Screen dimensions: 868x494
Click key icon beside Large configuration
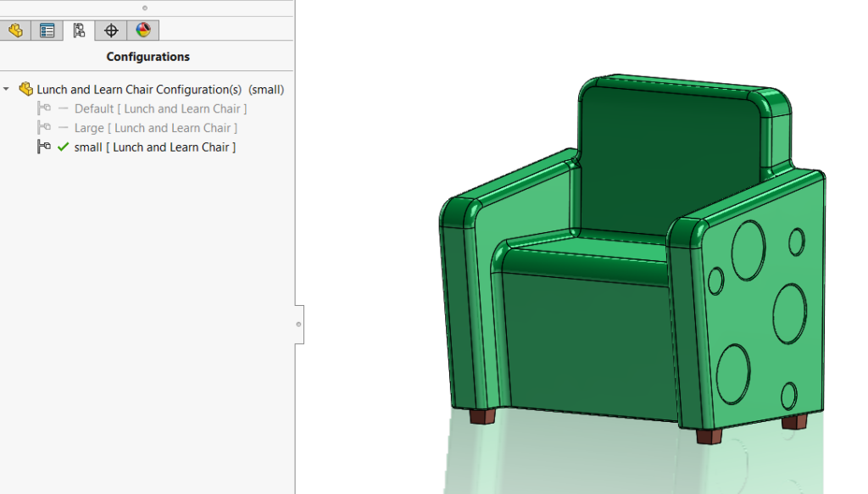click(45, 127)
